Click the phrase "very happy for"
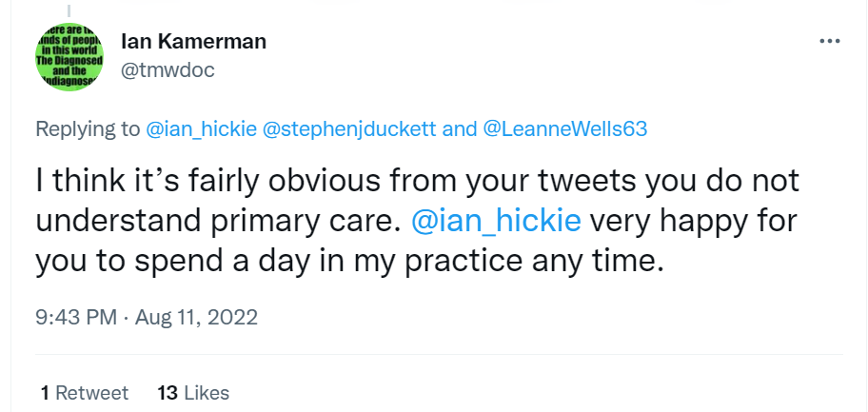868x412 pixels. [x=691, y=221]
